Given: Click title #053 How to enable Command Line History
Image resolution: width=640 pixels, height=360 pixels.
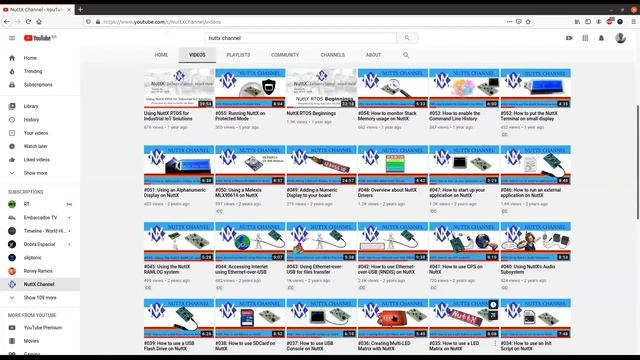Looking at the screenshot, I should tap(455, 116).
